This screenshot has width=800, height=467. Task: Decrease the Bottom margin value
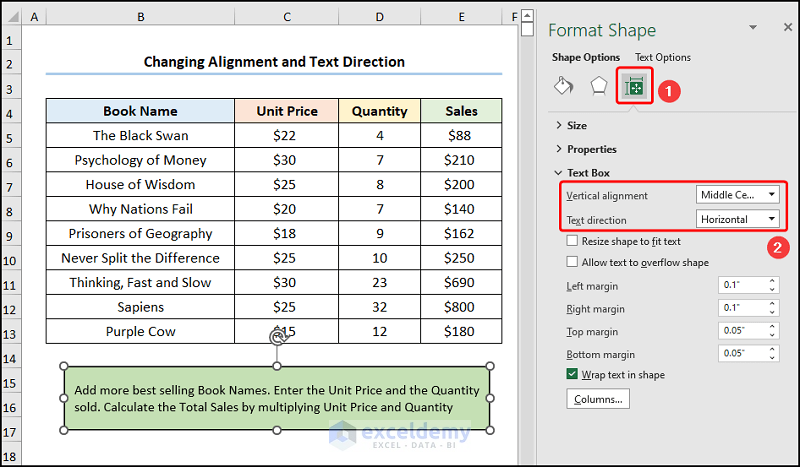point(772,358)
